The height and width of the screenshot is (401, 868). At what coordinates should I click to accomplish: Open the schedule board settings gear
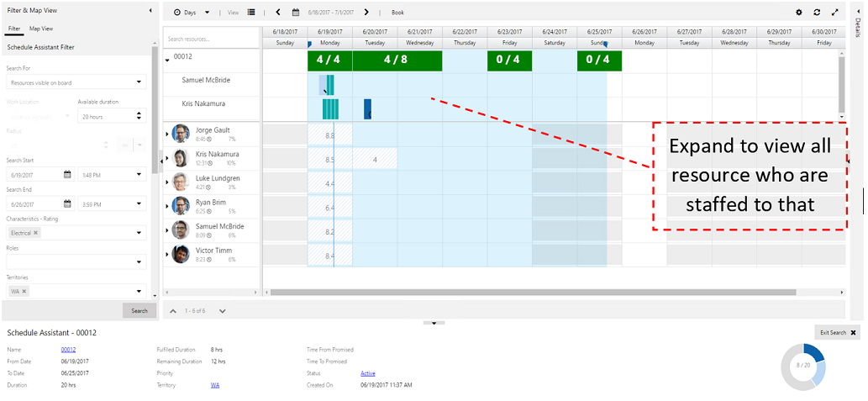(798, 13)
